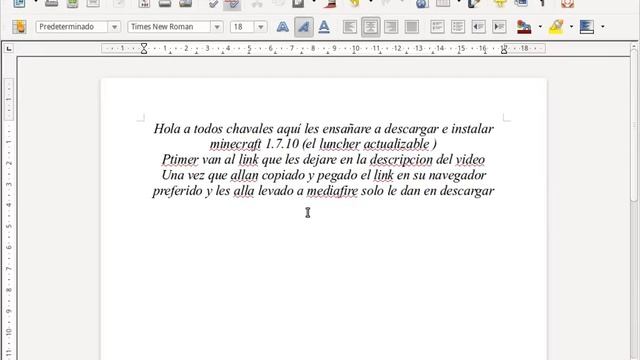Screen dimensions: 640x360
Task: Click the word "actualizable"
Action: [x=396, y=144]
